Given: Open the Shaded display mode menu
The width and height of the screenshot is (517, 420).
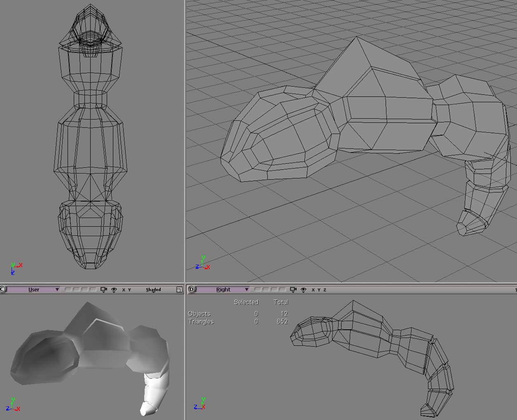Looking at the screenshot, I should pos(153,290).
